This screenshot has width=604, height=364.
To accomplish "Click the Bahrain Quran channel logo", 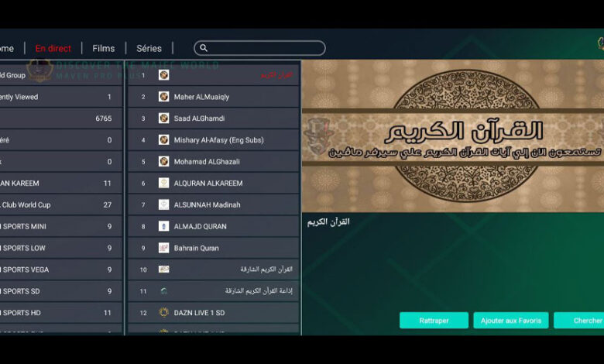I will click(x=163, y=248).
